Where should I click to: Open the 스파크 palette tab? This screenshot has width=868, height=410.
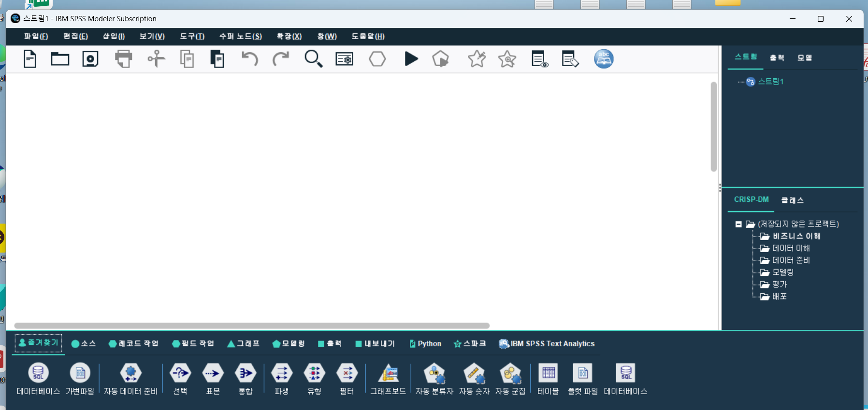tap(470, 343)
